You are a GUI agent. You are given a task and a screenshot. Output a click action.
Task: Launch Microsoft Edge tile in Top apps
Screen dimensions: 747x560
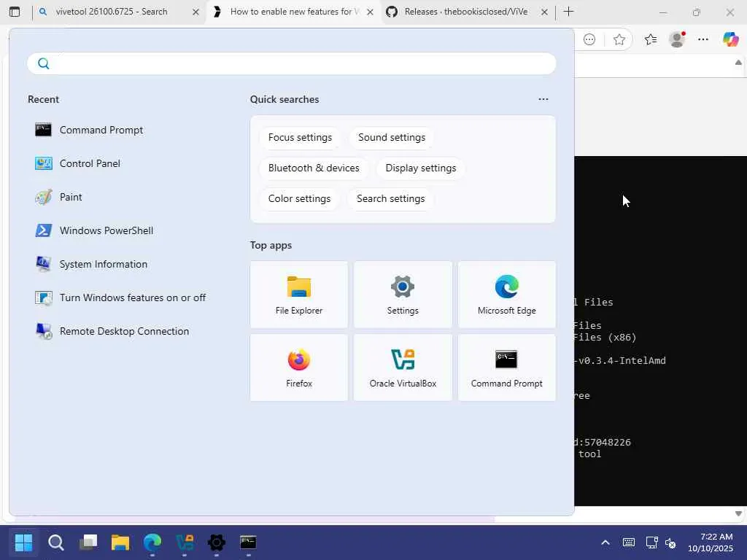[x=506, y=295]
